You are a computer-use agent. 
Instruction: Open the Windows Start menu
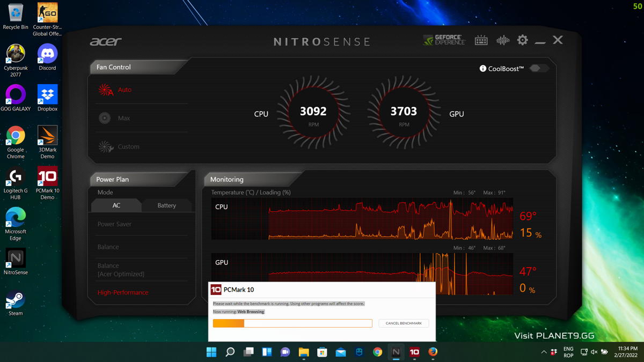(211, 352)
